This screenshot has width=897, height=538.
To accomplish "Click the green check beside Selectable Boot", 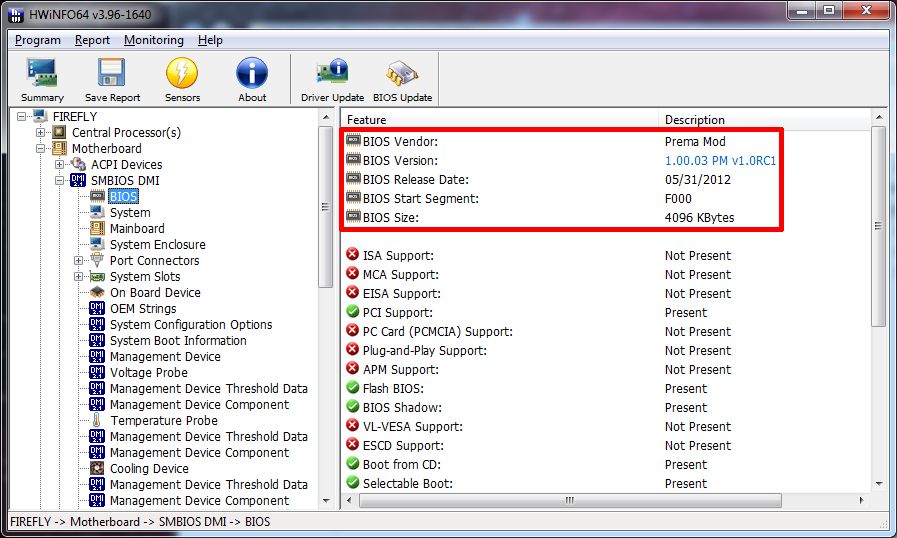I will [x=353, y=482].
